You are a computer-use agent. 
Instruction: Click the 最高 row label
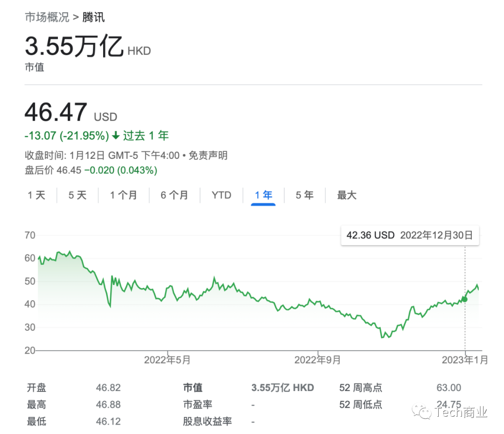(x=36, y=405)
